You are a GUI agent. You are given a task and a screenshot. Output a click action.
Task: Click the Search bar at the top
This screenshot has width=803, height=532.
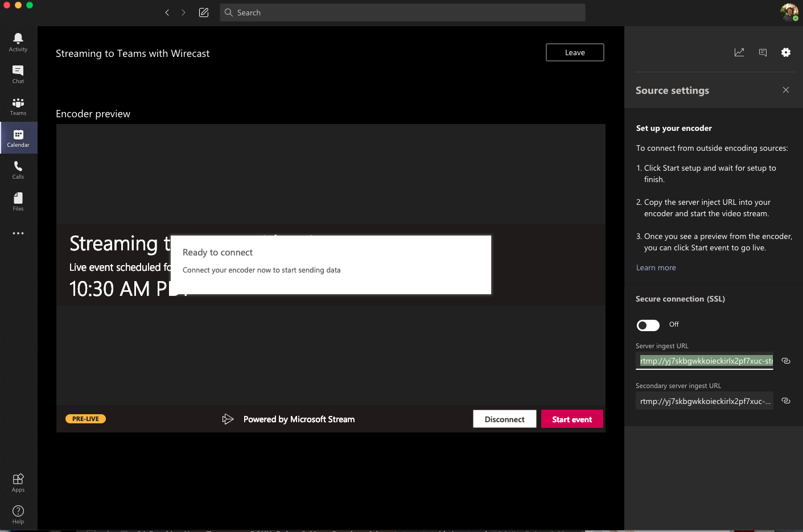coord(402,12)
